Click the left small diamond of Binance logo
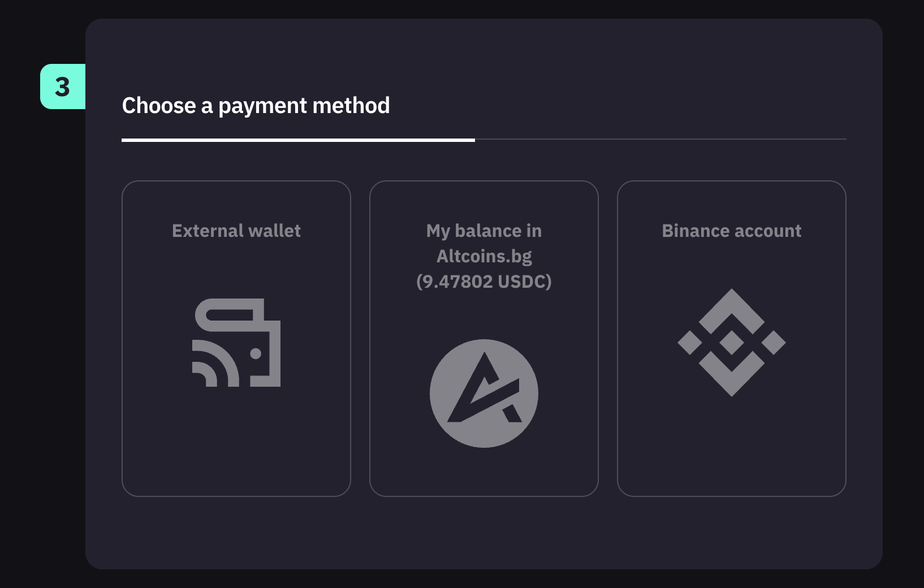The height and width of the screenshot is (588, 924). (690, 343)
